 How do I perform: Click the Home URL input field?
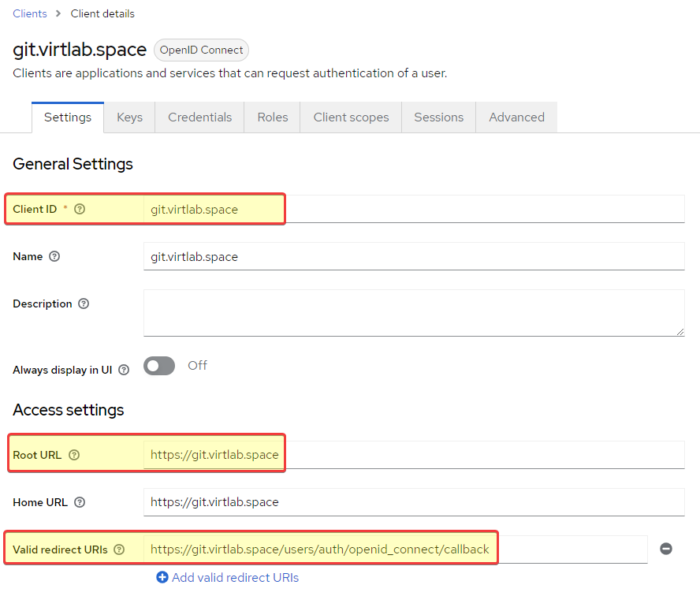pos(414,502)
